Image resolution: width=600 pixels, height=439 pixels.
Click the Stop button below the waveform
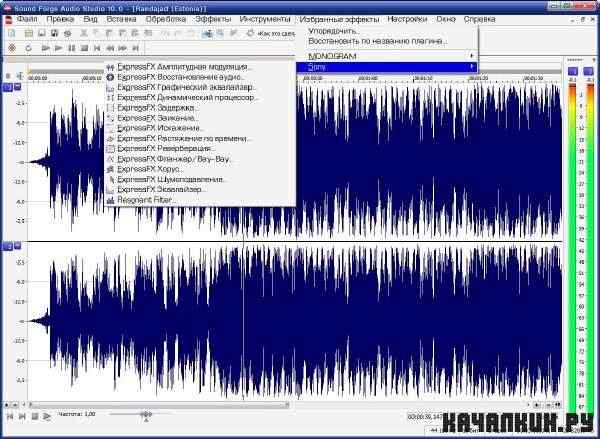(34, 416)
